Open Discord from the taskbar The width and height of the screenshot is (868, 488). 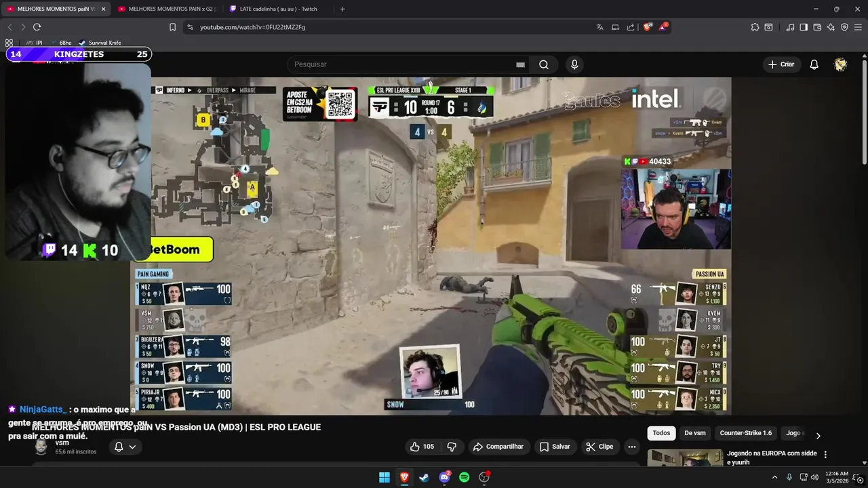[445, 477]
